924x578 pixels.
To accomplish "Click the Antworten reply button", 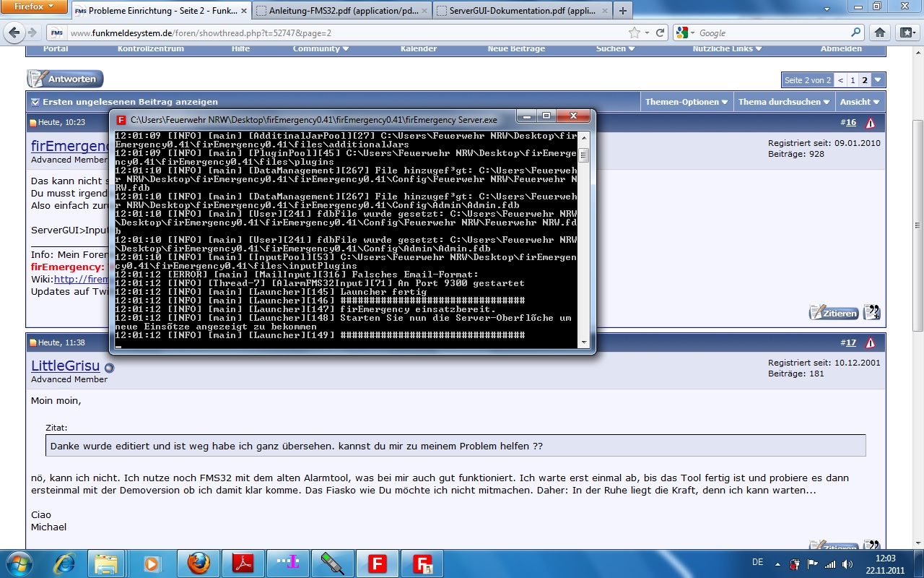I will [66, 79].
